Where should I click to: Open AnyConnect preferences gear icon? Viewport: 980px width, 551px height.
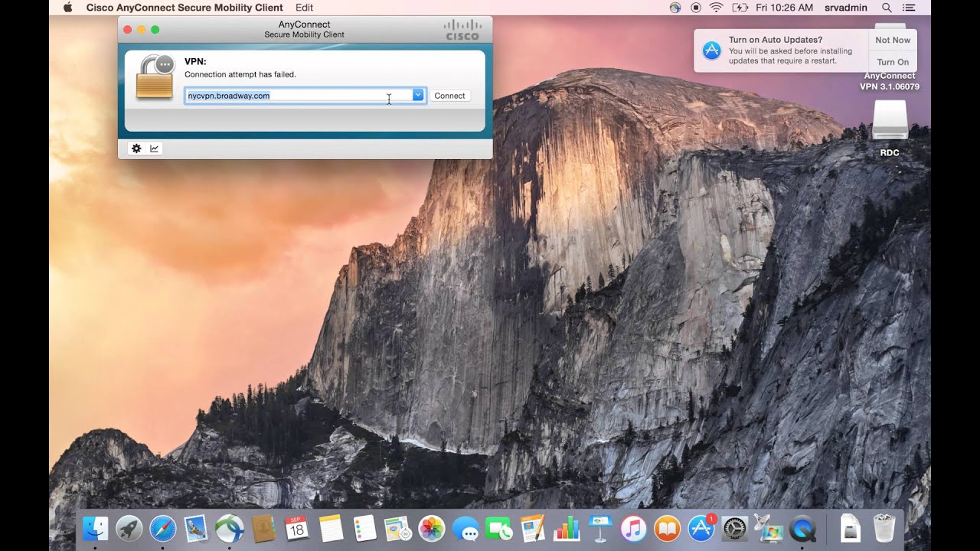(x=136, y=148)
